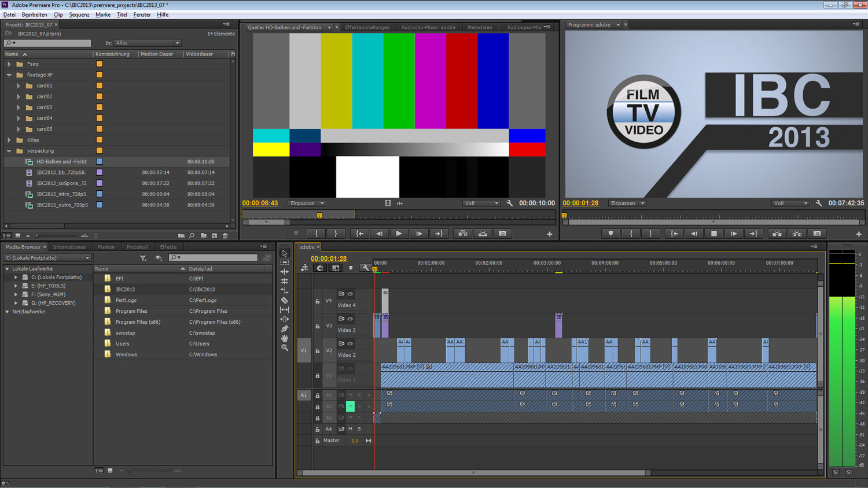
Task: Select the Zoom tool in the tools panel
Action: click(x=285, y=348)
